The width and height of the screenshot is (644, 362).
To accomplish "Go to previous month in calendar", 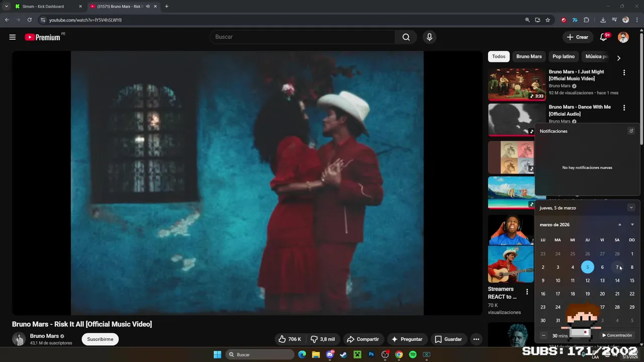I will [619, 225].
